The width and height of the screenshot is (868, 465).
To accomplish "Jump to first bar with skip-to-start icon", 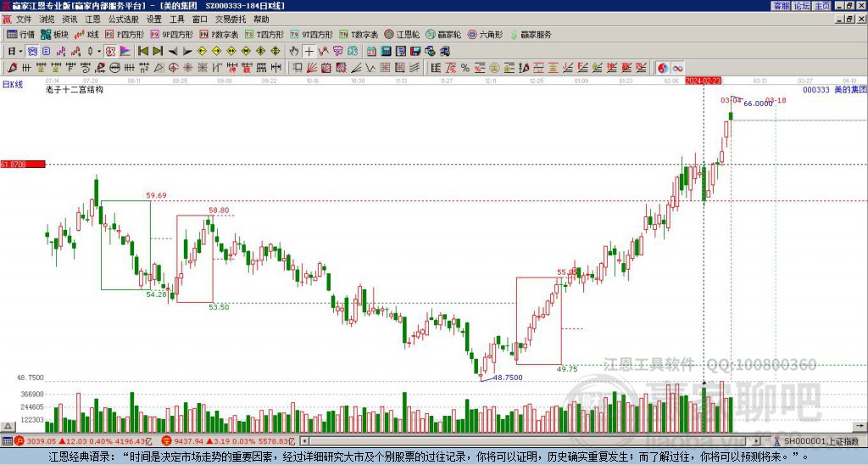I will tap(142, 52).
